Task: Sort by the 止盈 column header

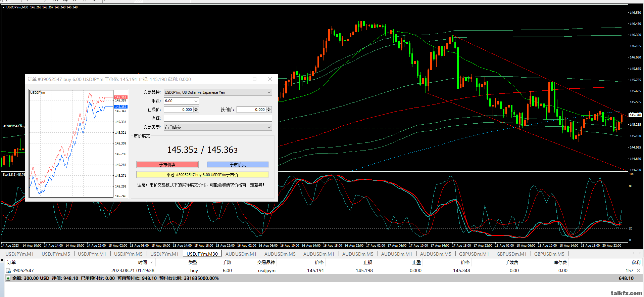Action: pyautogui.click(x=416, y=262)
